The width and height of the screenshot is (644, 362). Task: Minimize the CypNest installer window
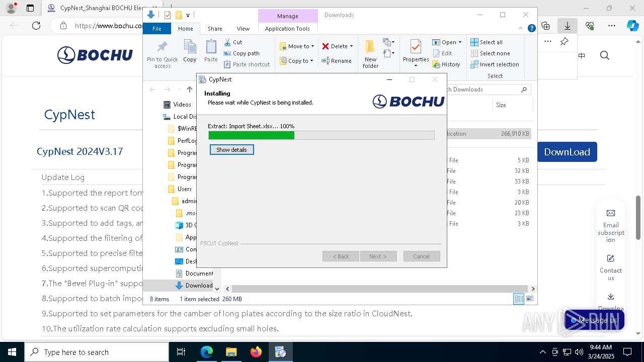[389, 79]
